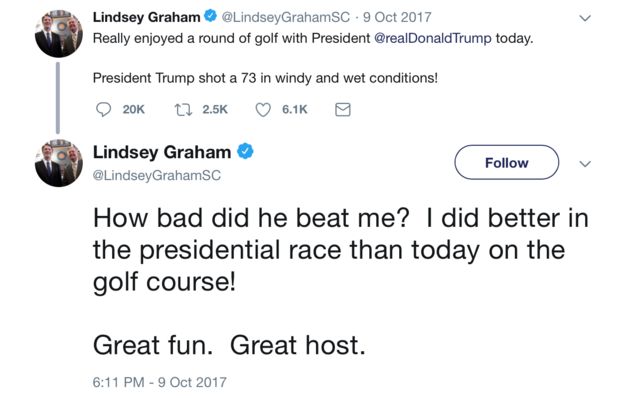Open the chevron menu beside the Follow button
This screenshot has width=633, height=398.
pyautogui.click(x=585, y=164)
